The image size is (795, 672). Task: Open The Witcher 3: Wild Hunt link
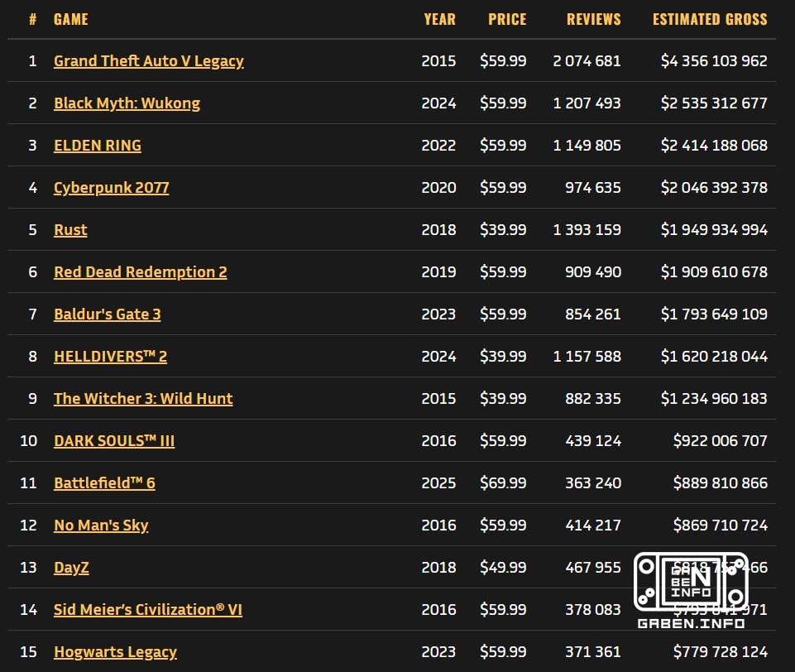[x=143, y=399]
